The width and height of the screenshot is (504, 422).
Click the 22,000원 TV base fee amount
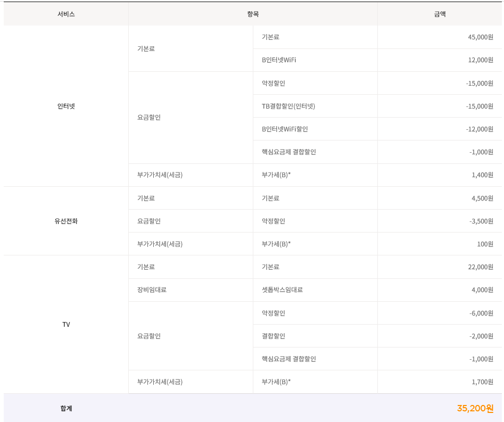(x=480, y=267)
